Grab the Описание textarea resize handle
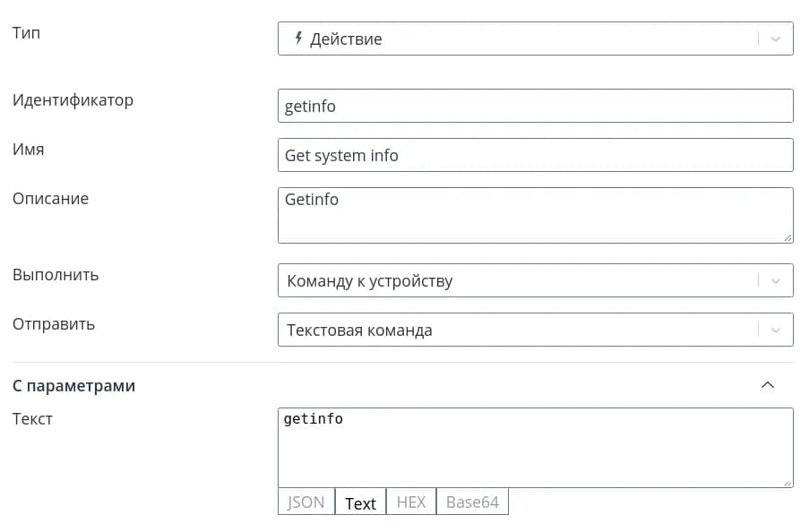The height and width of the screenshot is (532, 809). (x=787, y=237)
